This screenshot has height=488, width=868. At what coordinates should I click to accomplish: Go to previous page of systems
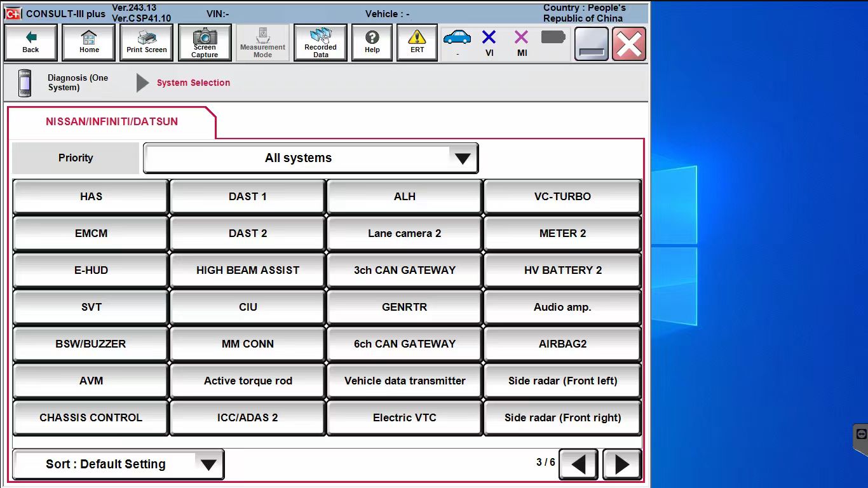pos(578,464)
